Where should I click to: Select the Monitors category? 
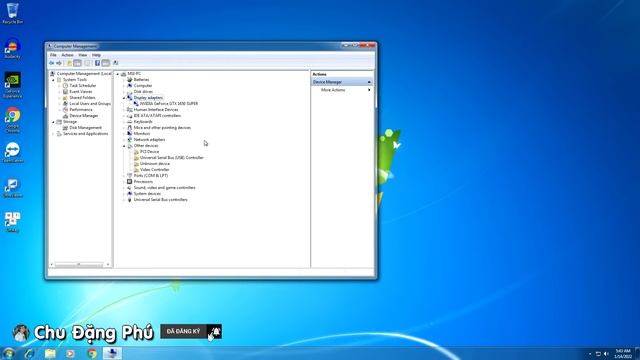(142, 134)
